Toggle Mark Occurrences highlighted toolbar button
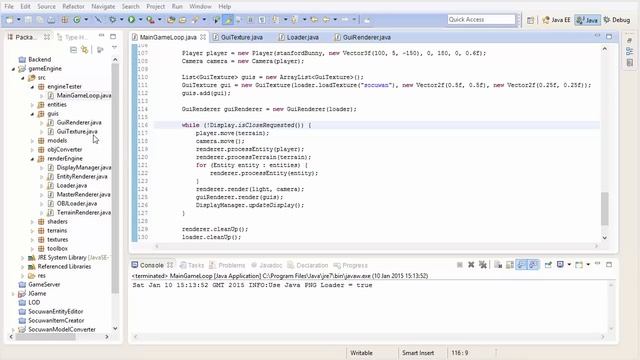 tap(228, 20)
